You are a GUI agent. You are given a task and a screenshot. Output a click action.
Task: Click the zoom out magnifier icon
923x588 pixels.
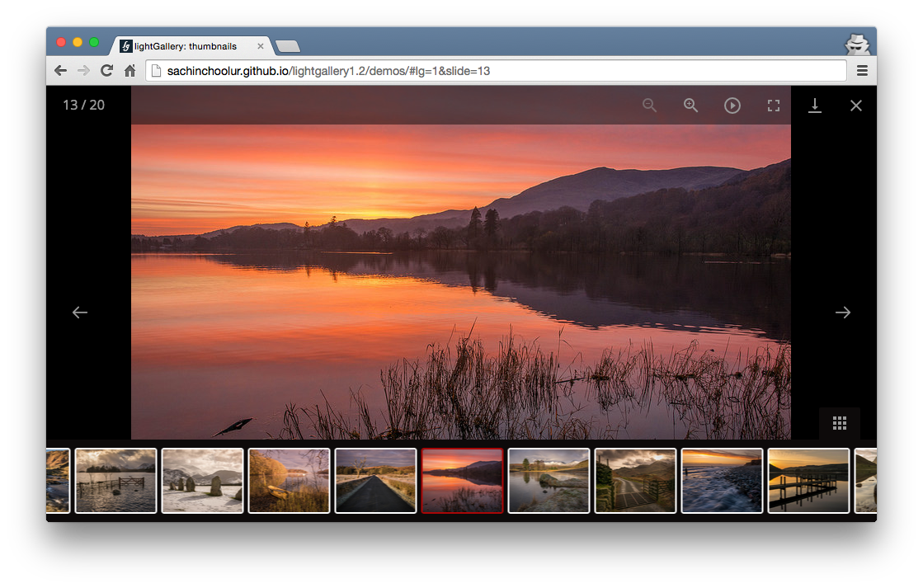(650, 106)
